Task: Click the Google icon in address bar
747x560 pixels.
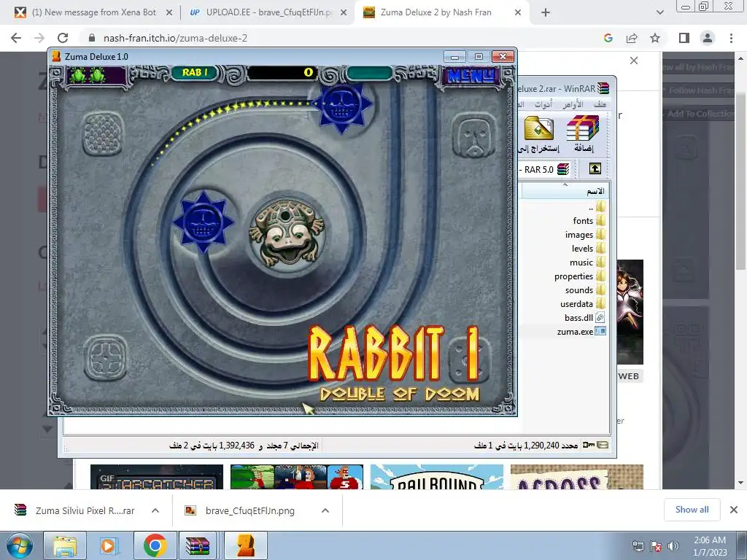Action: [608, 38]
